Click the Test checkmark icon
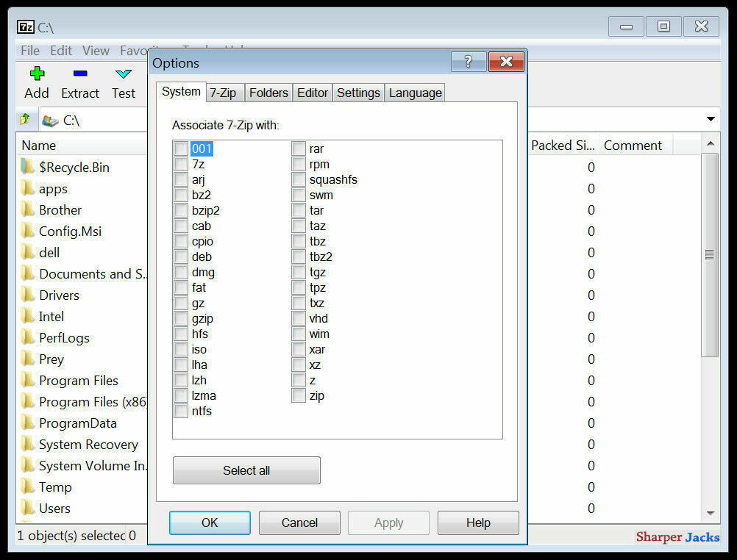The image size is (737, 560). pyautogui.click(x=124, y=73)
